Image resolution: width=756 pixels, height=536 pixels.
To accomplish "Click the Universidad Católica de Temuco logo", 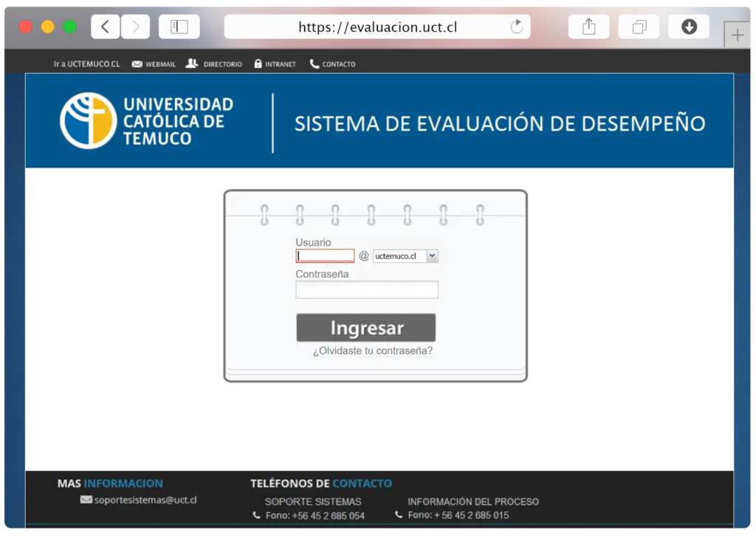I will pos(147,121).
